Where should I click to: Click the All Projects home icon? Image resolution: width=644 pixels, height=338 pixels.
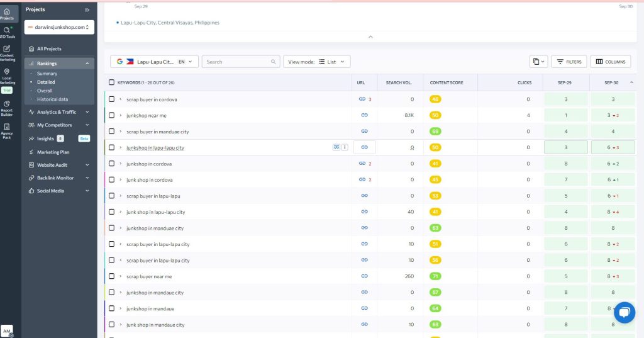[31, 48]
